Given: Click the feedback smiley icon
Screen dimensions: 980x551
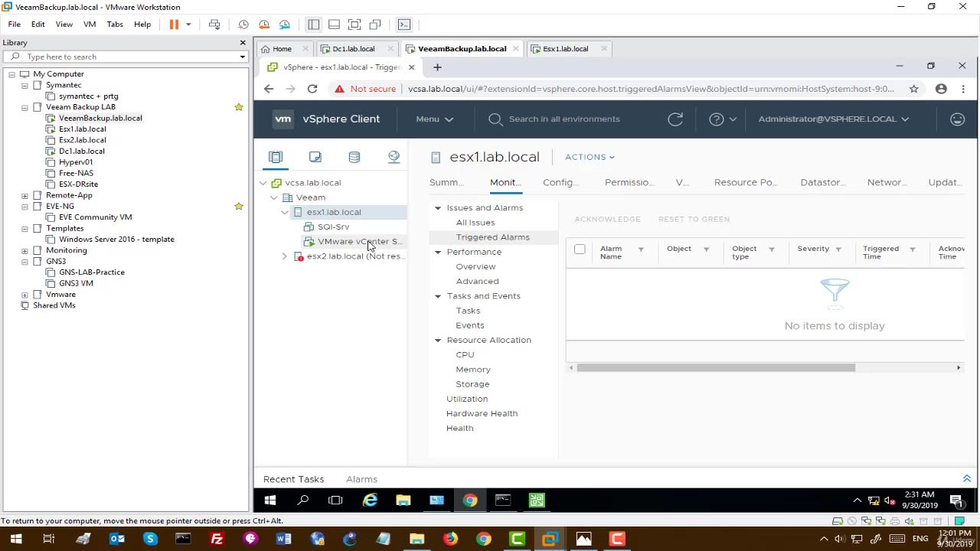Looking at the screenshot, I should coord(957,119).
